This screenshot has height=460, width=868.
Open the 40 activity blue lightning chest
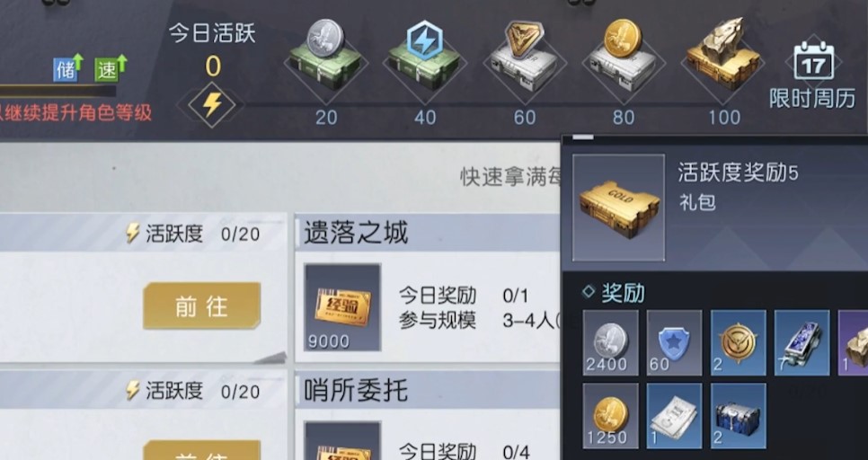click(x=425, y=58)
